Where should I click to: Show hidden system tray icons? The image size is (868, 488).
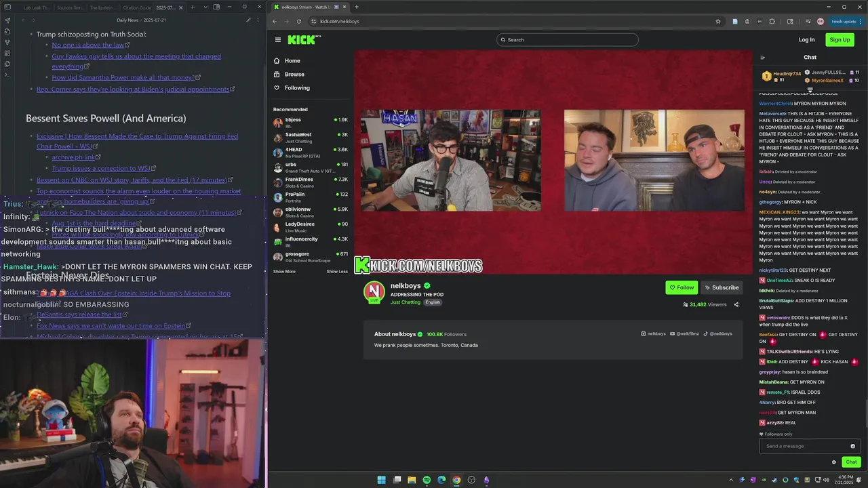tap(731, 480)
